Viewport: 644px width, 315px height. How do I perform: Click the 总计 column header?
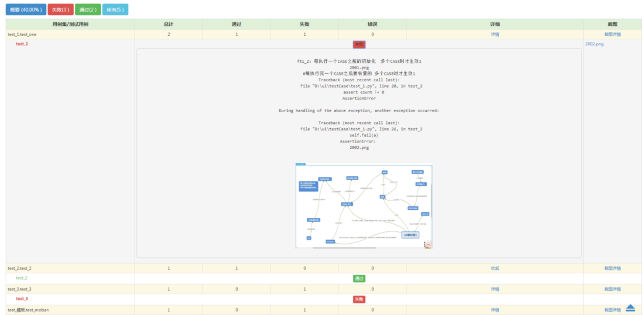[169, 24]
